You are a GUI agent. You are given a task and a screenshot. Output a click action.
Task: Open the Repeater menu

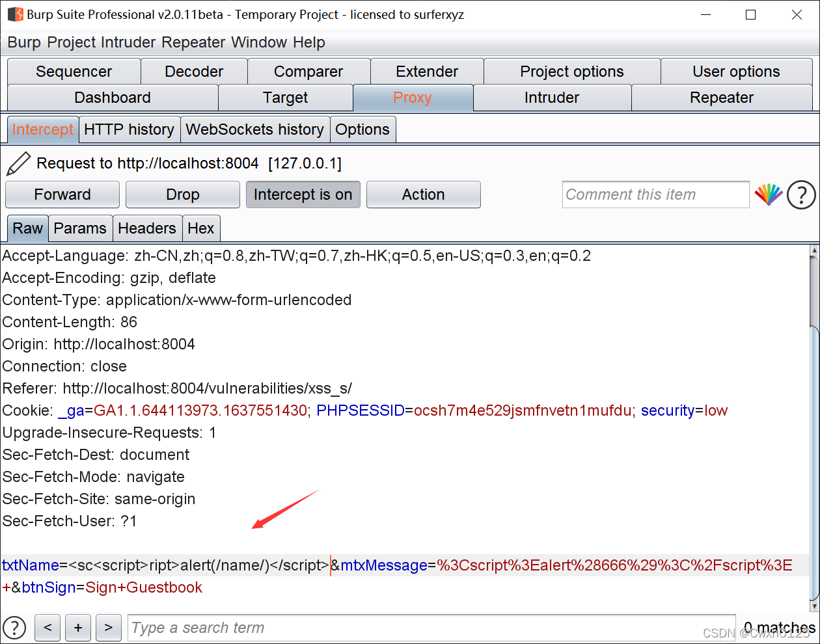pos(194,42)
